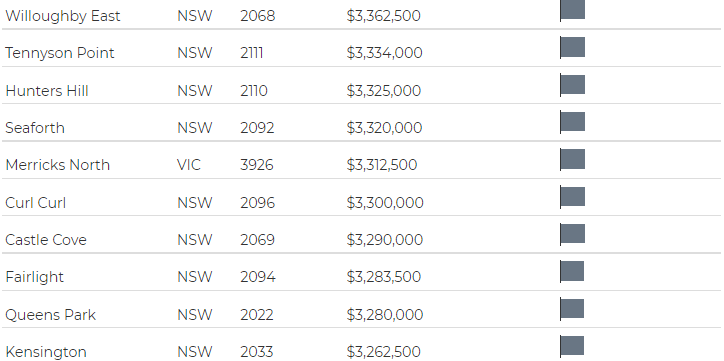Viewport: 724px width, 361px height.
Task: Select the Willoughby East suburb name
Action: 63,16
